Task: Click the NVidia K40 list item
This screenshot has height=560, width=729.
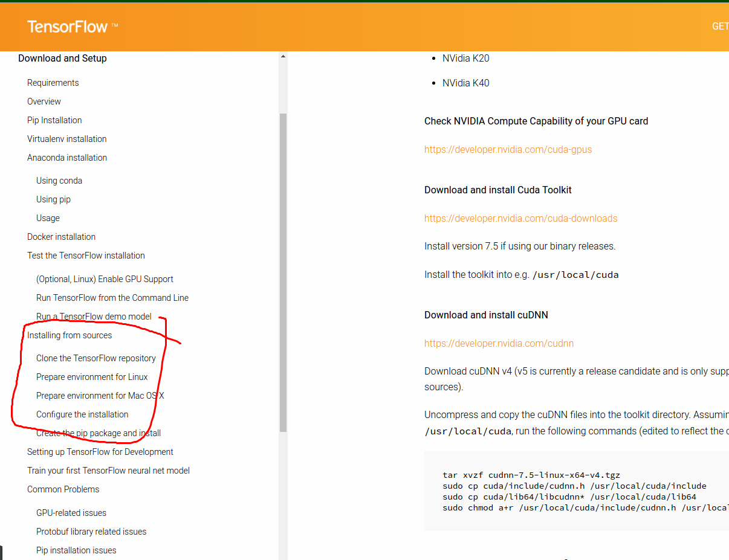Action: tap(465, 83)
